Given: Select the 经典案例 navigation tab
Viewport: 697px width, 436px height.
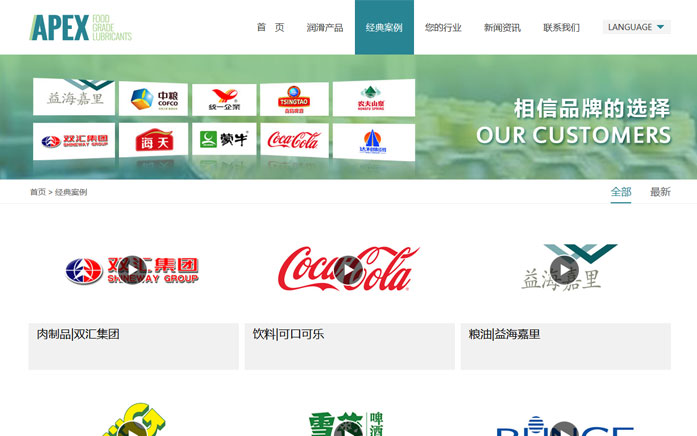Looking at the screenshot, I should (384, 27).
